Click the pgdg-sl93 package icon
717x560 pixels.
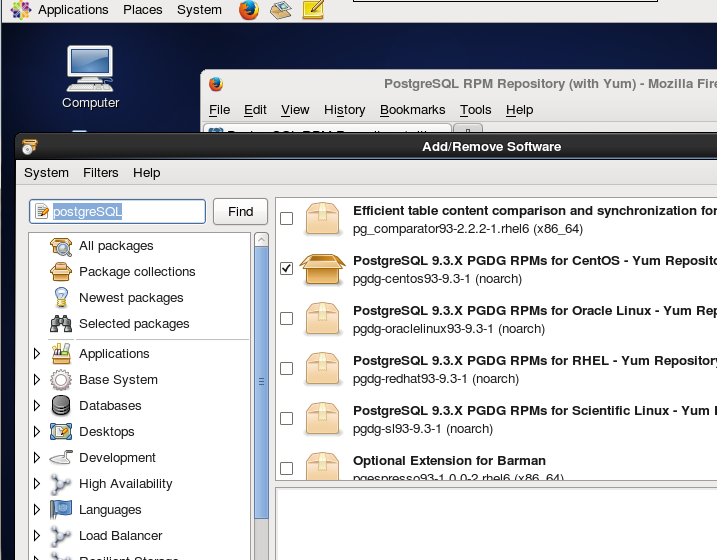322,419
